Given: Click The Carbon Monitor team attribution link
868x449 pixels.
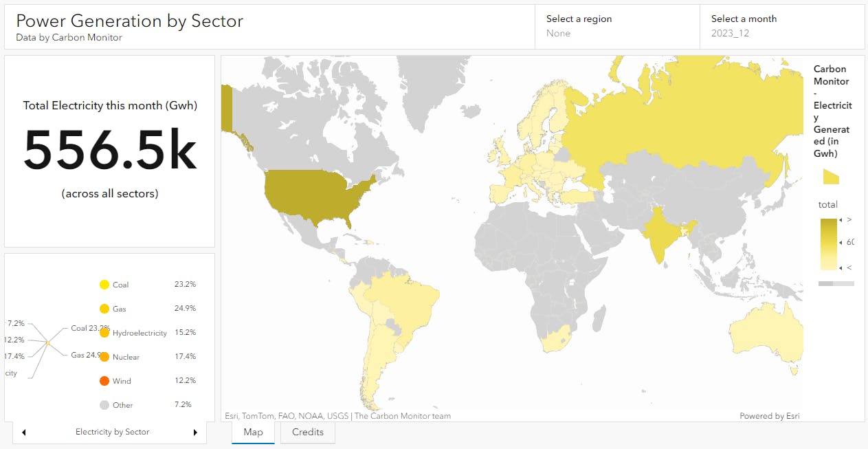Looking at the screenshot, I should click(x=403, y=416).
